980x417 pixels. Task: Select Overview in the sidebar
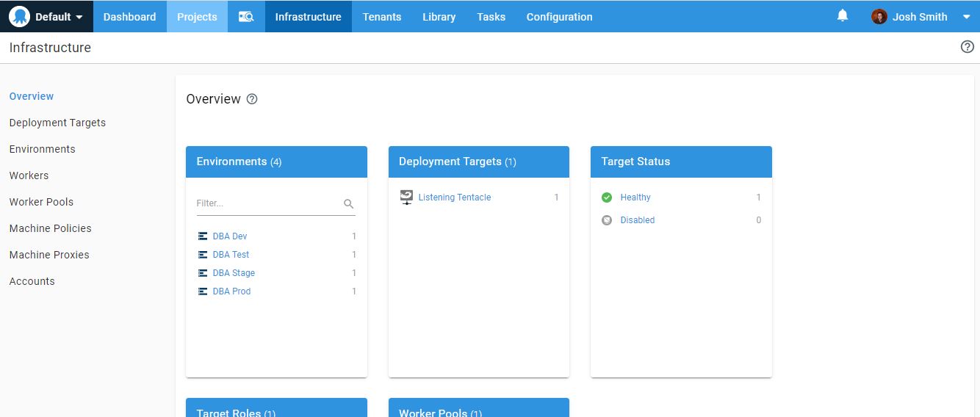pyautogui.click(x=32, y=96)
